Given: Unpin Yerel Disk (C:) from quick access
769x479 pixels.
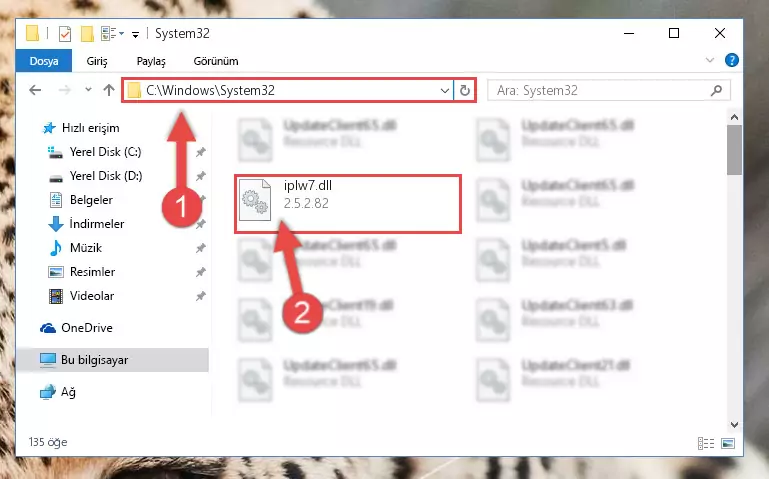Looking at the screenshot, I should (201, 152).
